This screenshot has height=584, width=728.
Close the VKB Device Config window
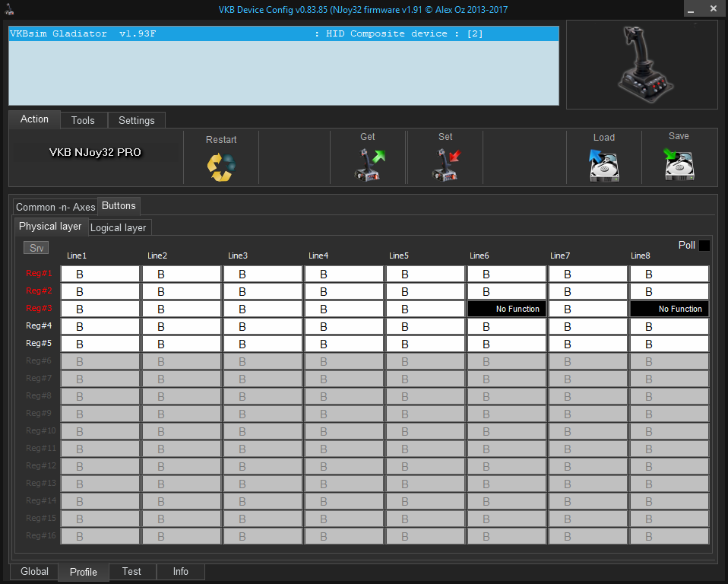[713, 8]
